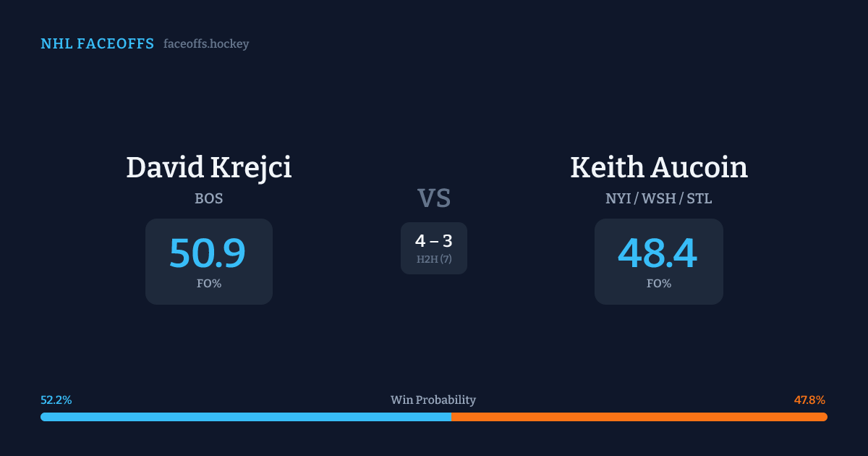This screenshot has width=868, height=456.
Task: Click the NHL FACEOFFS header title
Action: 97,44
